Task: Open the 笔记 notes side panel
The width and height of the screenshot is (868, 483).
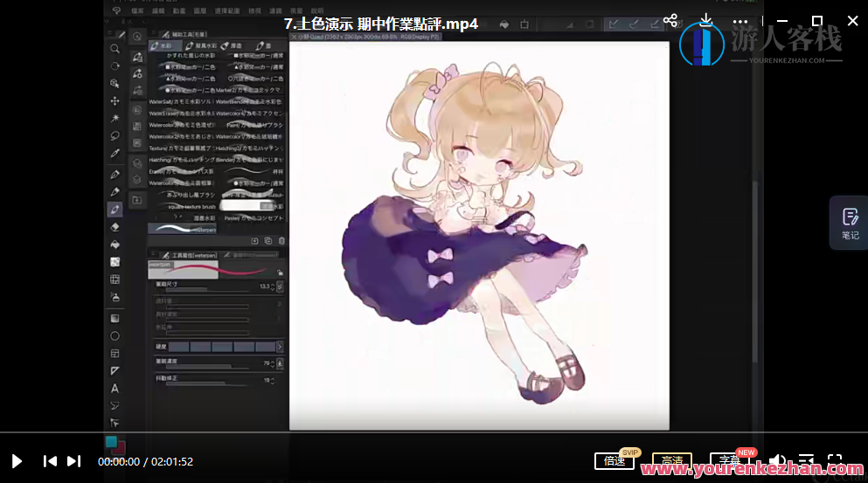Action: click(850, 223)
